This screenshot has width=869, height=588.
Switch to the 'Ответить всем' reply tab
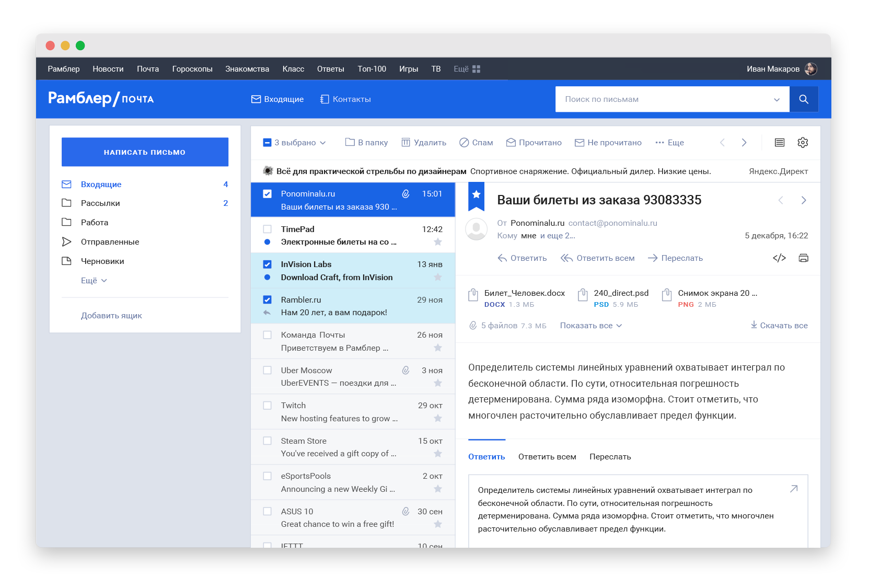tap(547, 457)
